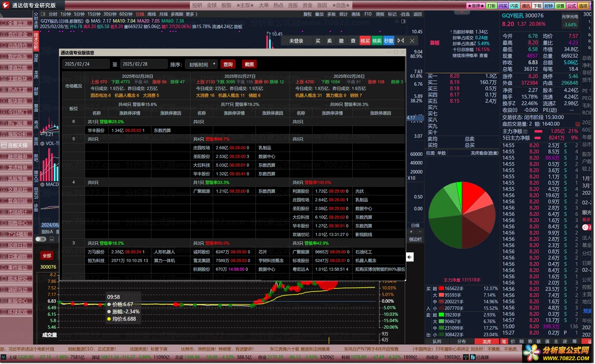Viewport: 595px width, 364px height.
Task: Select the 龙虎 bottom tab
Action: (486, 342)
